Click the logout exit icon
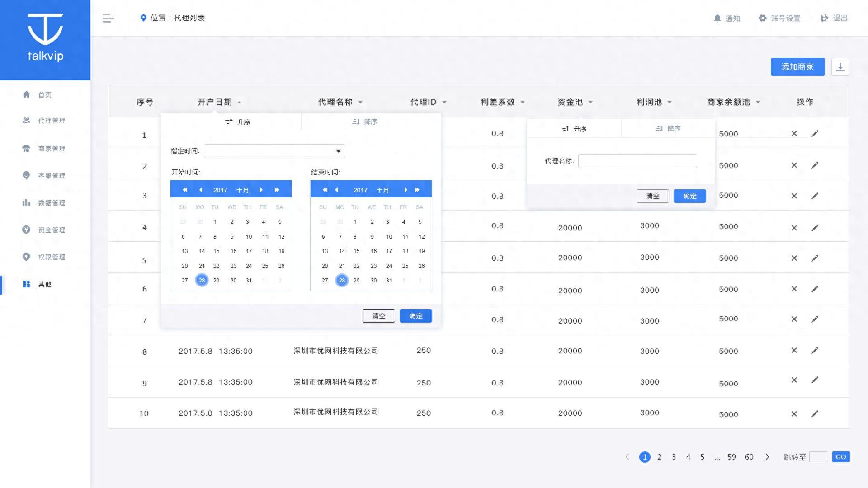Viewport: 868px width, 488px height. click(x=824, y=18)
